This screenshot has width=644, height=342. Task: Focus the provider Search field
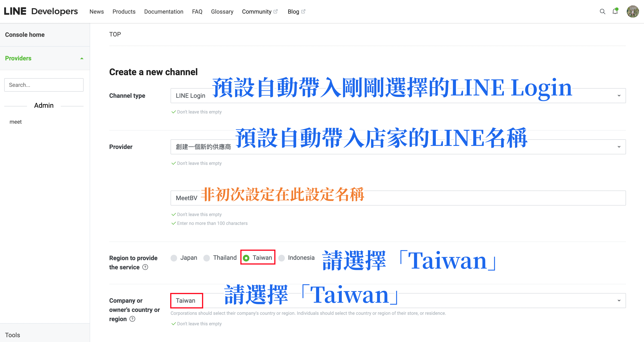pyautogui.click(x=44, y=85)
